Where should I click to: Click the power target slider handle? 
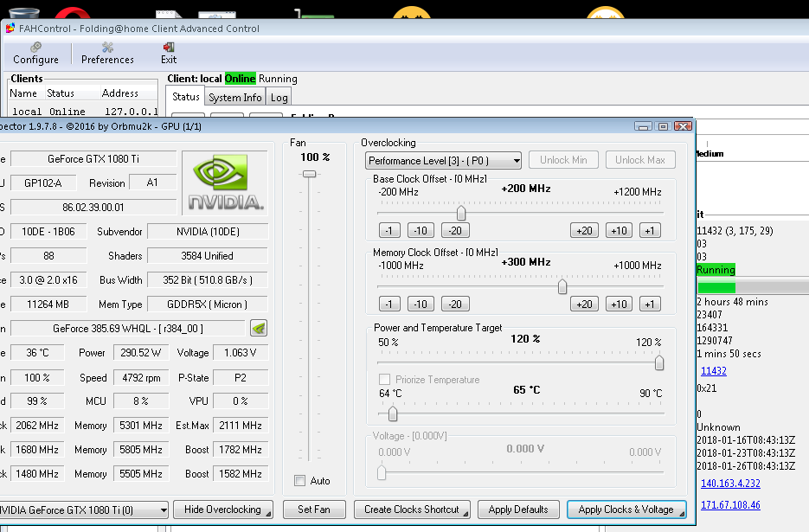pos(658,362)
